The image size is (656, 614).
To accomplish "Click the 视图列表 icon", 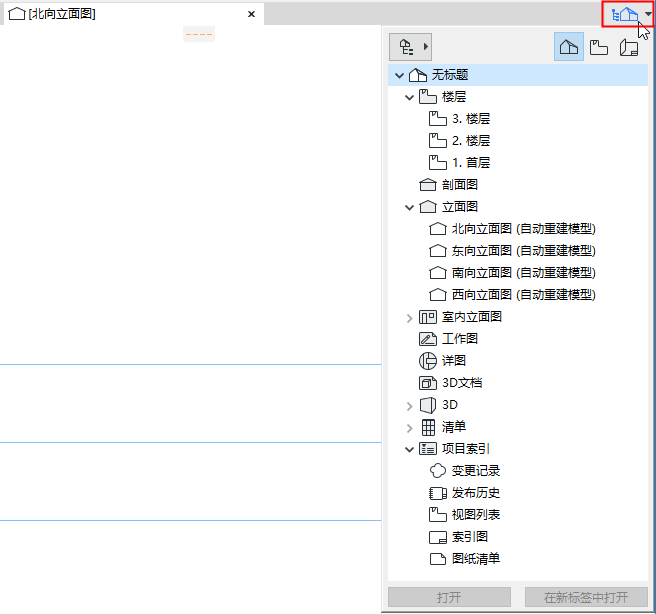I will pyautogui.click(x=438, y=514).
